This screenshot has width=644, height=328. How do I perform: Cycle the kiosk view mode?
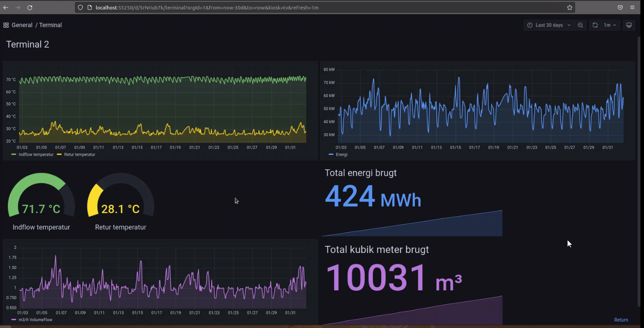pos(629,25)
